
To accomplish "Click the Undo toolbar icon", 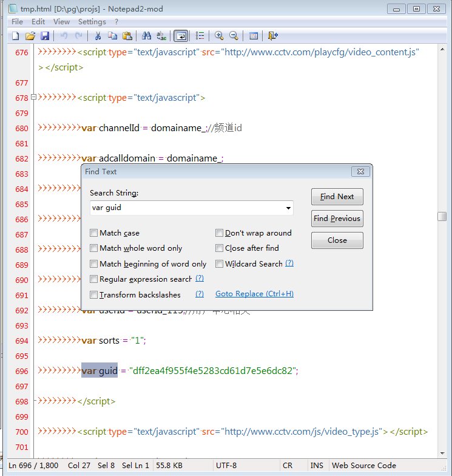I will point(64,36).
